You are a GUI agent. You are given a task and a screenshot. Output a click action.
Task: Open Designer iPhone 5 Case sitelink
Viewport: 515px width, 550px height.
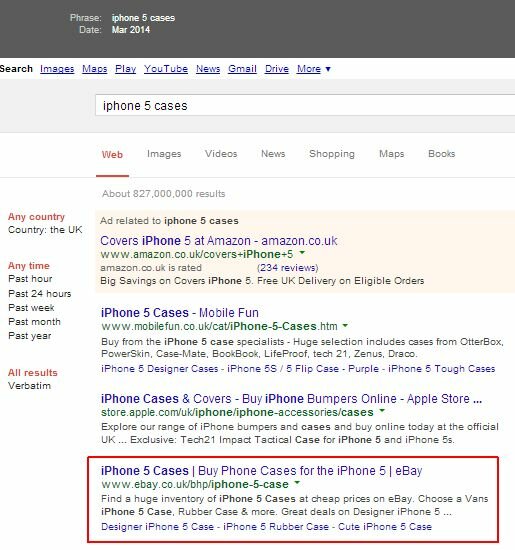click(158, 526)
